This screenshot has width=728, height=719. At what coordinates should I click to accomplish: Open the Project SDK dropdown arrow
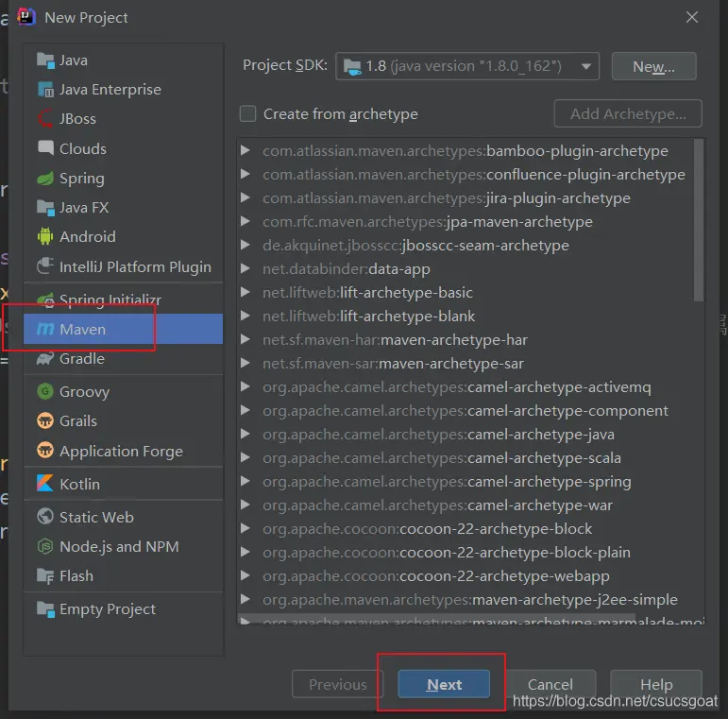click(x=586, y=66)
